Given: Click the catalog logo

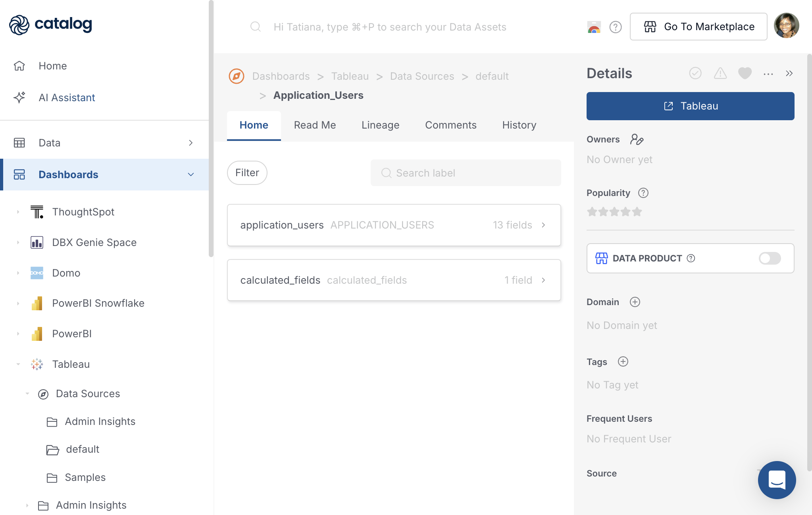Looking at the screenshot, I should [x=50, y=25].
